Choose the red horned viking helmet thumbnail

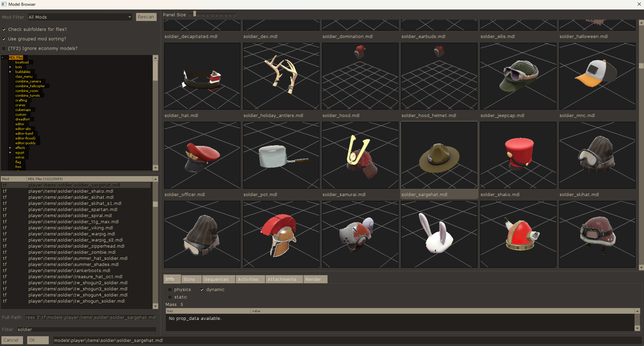518,234
